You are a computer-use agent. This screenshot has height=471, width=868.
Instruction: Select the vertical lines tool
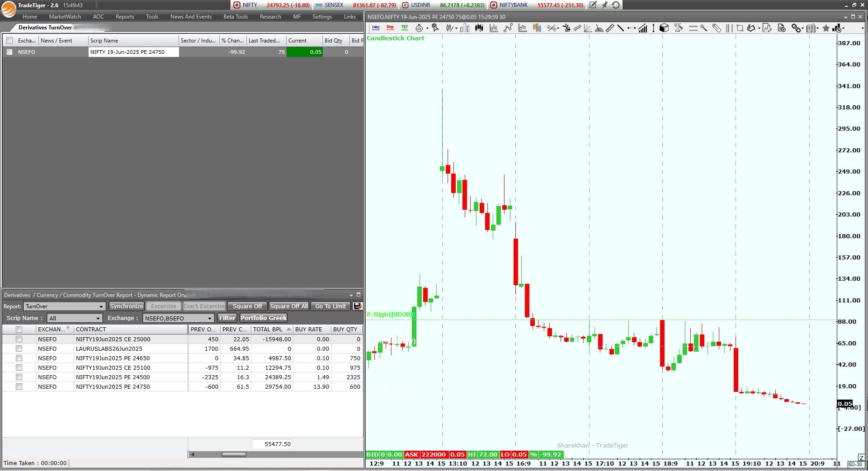click(x=729, y=28)
